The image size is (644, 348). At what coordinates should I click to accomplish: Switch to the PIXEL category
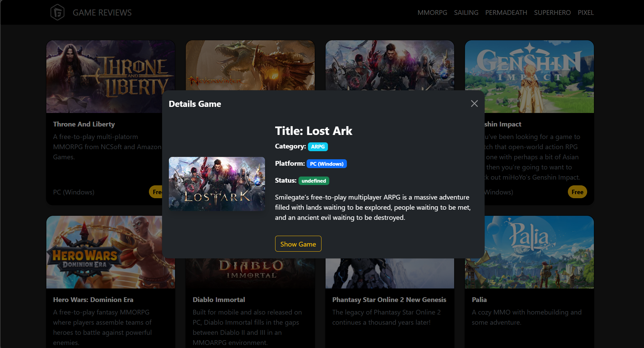coord(585,13)
